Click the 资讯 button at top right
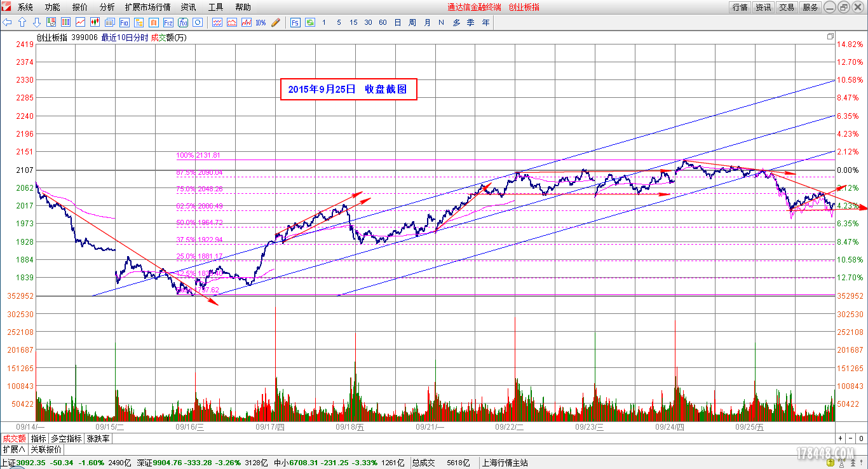The image size is (868, 469). click(763, 7)
